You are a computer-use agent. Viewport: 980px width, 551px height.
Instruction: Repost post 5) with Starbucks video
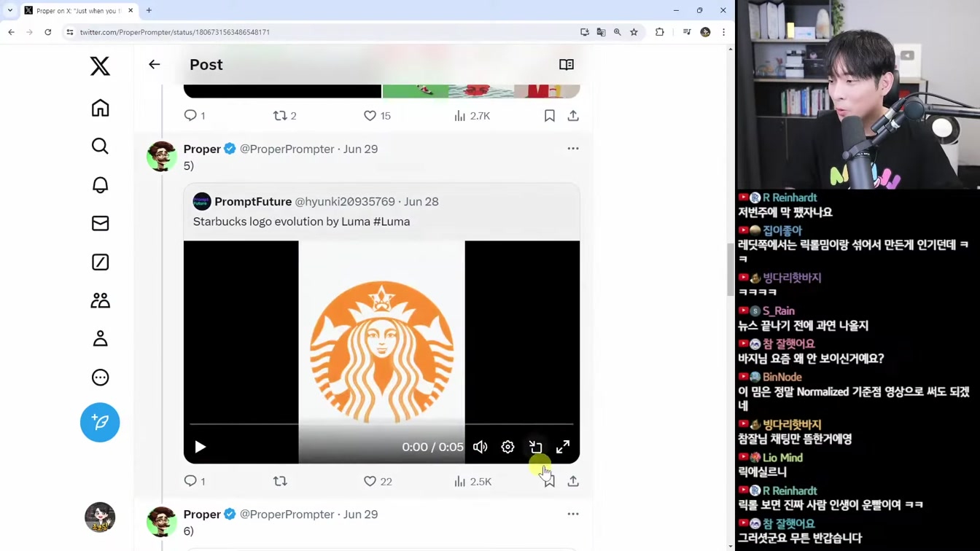(280, 481)
